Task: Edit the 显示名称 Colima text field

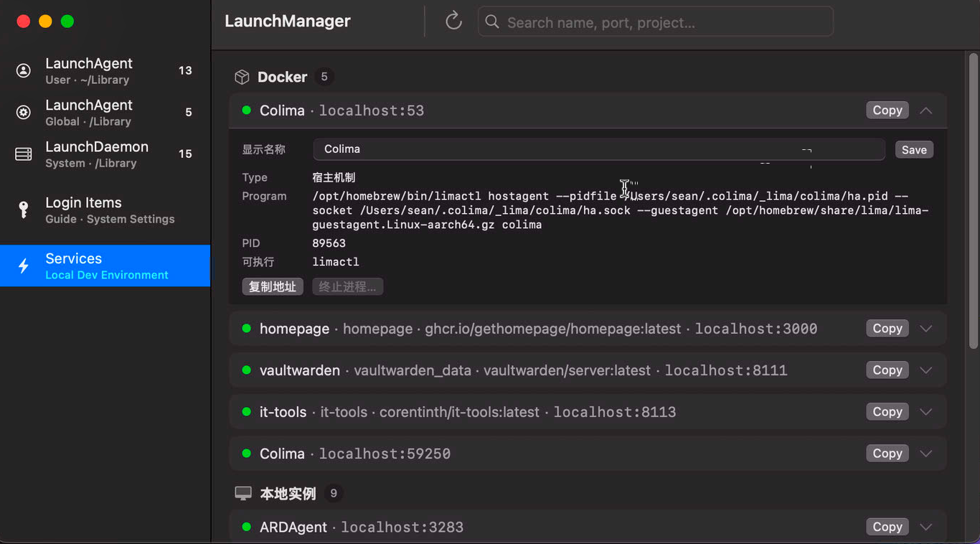Action: tap(599, 149)
